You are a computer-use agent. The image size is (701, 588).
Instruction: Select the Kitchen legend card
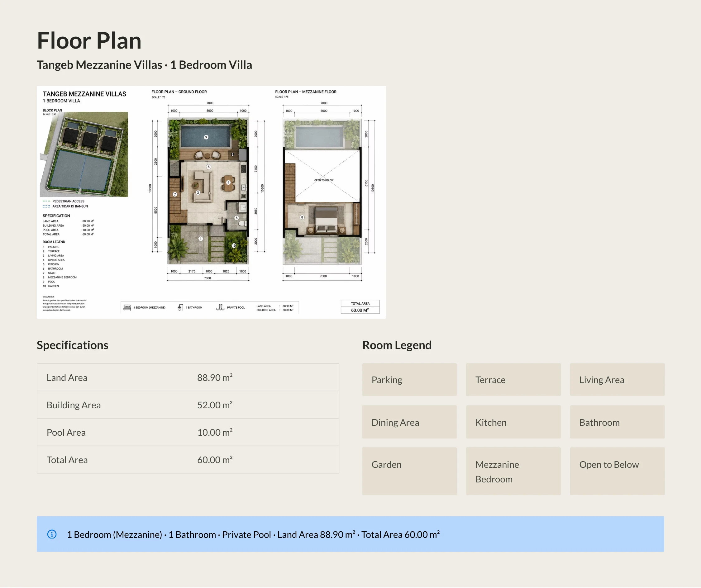[513, 422]
